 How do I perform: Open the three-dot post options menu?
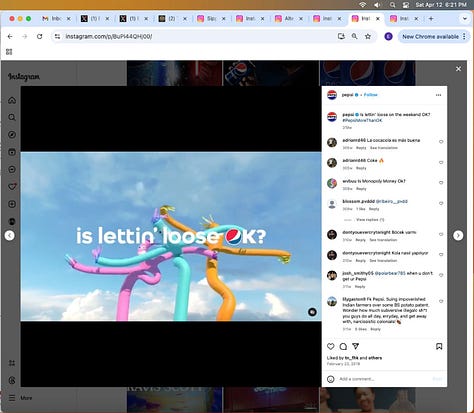pos(438,95)
